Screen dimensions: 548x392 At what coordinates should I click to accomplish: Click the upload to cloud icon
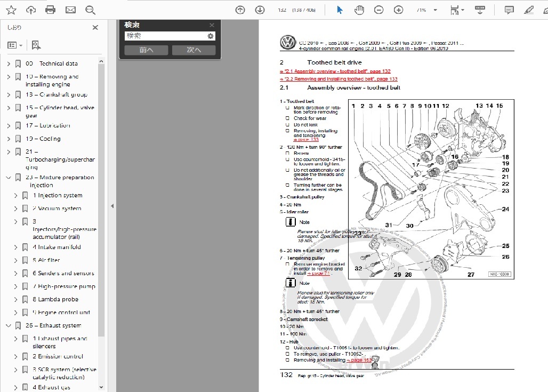(31, 10)
